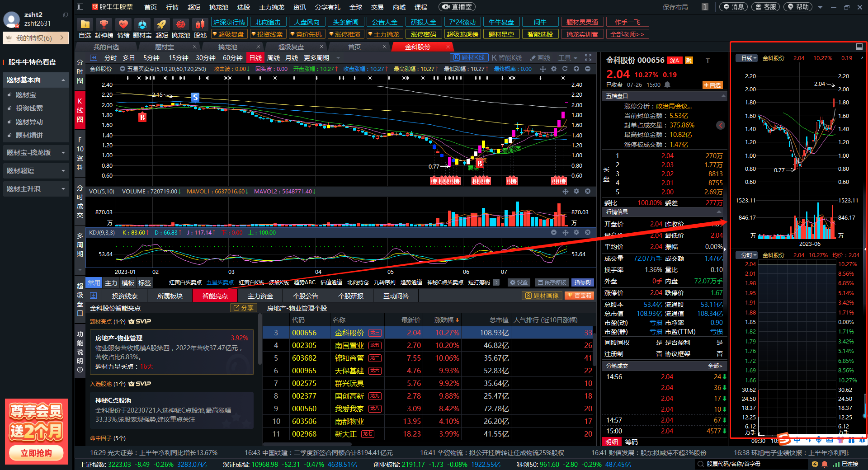Image resolution: width=868 pixels, height=470 pixels.
Task: Click the stock search input field
Action: click(x=750, y=464)
